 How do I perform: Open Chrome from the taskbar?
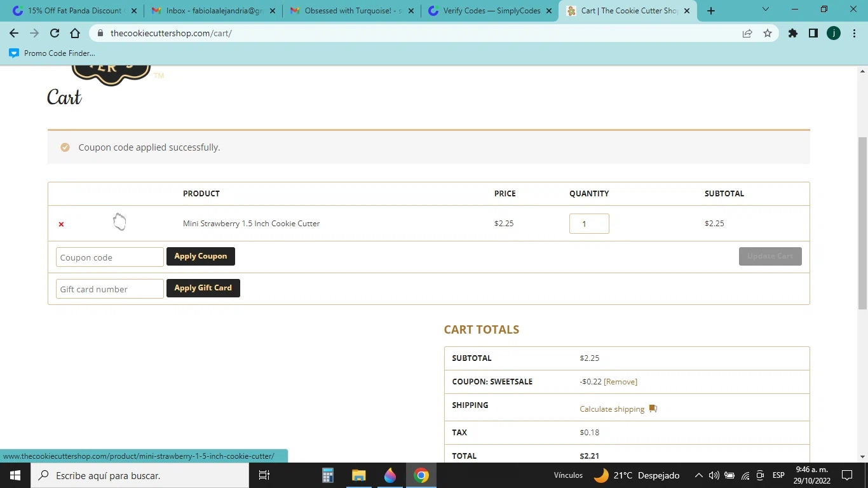point(421,475)
